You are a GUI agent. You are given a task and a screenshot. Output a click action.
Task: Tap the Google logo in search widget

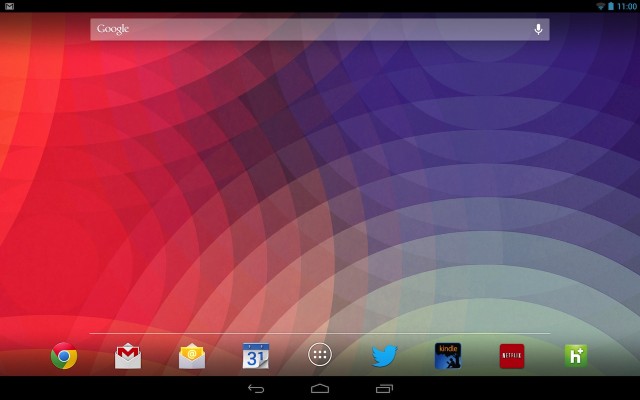coord(113,29)
